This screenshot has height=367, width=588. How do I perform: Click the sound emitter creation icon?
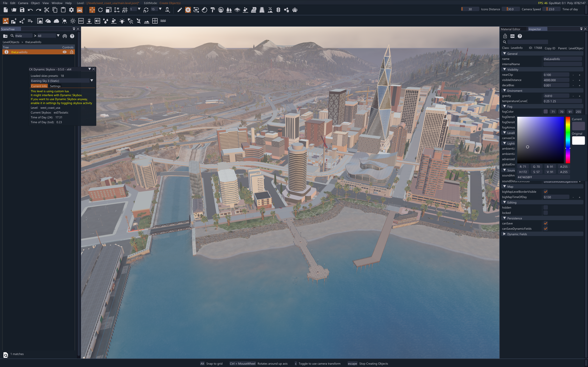point(97,21)
